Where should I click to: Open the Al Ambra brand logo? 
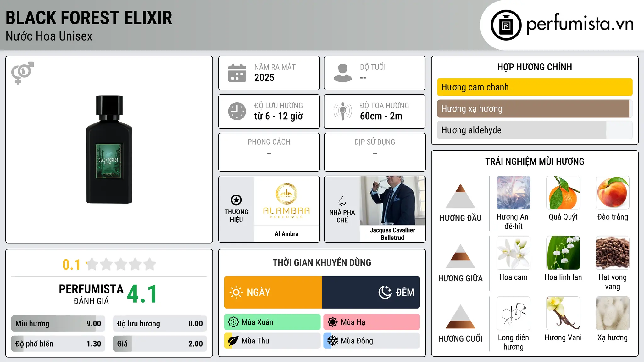click(286, 200)
